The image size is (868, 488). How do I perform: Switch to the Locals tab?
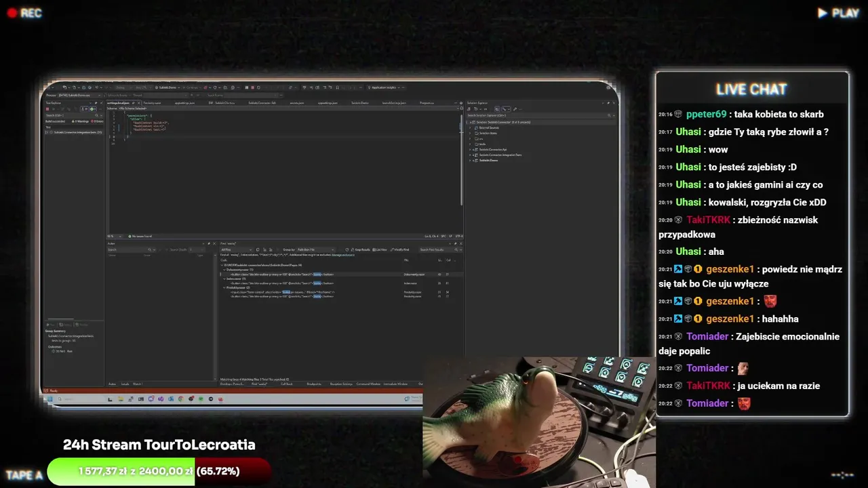(x=125, y=384)
